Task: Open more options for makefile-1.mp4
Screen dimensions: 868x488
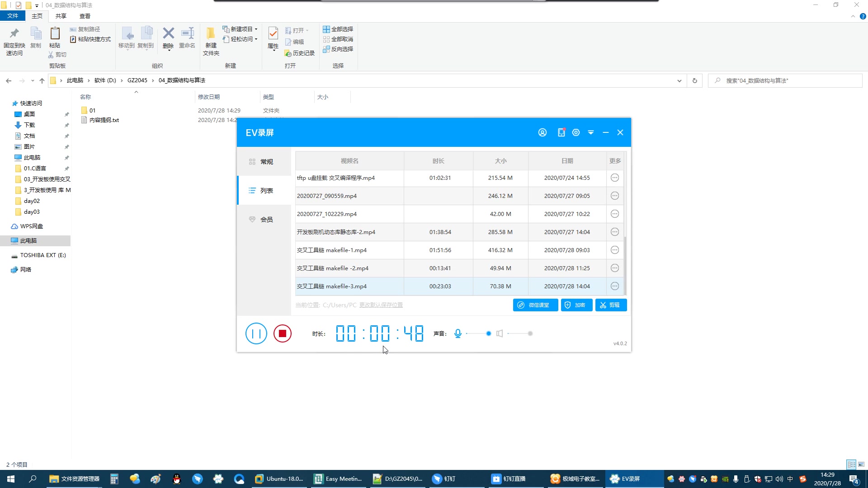Action: point(615,250)
